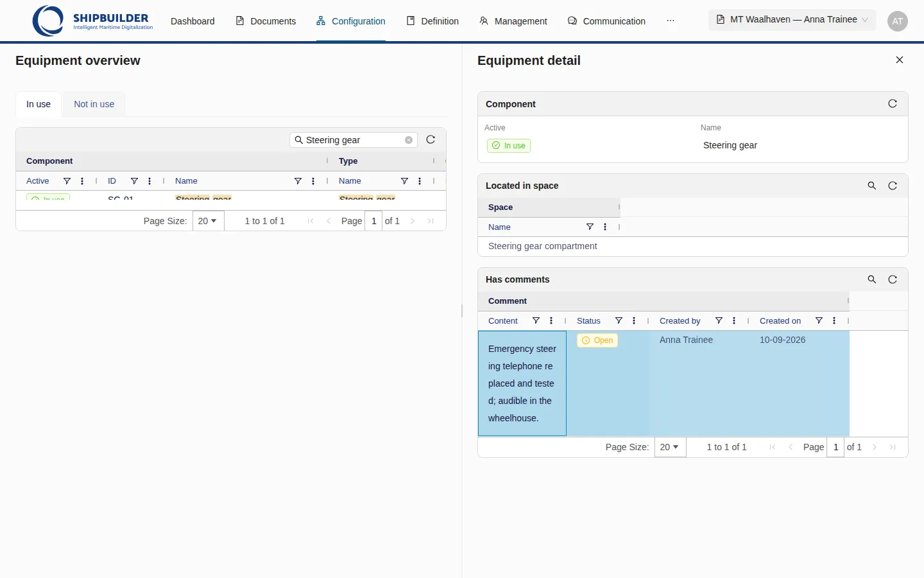Image resolution: width=924 pixels, height=578 pixels.
Task: Switch to the In use tab
Action: point(38,104)
